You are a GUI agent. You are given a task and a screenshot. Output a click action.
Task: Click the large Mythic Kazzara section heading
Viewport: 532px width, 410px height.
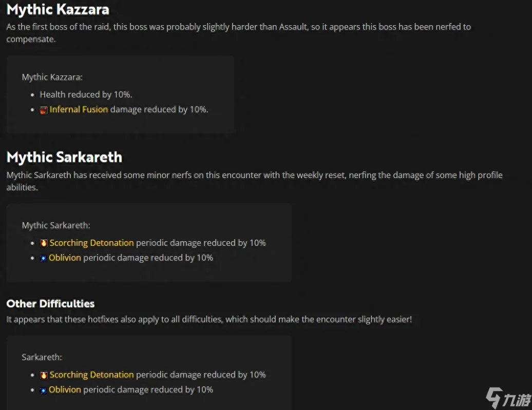pos(58,10)
